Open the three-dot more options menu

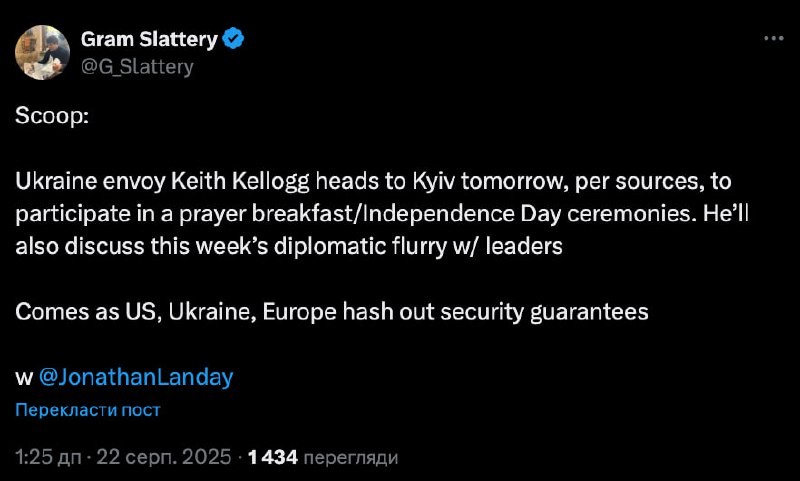[x=773, y=39]
